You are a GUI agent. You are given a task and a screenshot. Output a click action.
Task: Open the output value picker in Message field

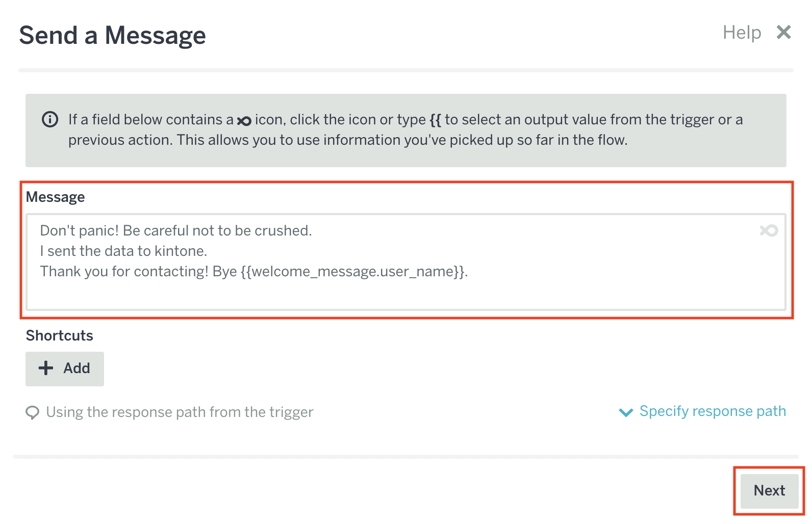[769, 230]
